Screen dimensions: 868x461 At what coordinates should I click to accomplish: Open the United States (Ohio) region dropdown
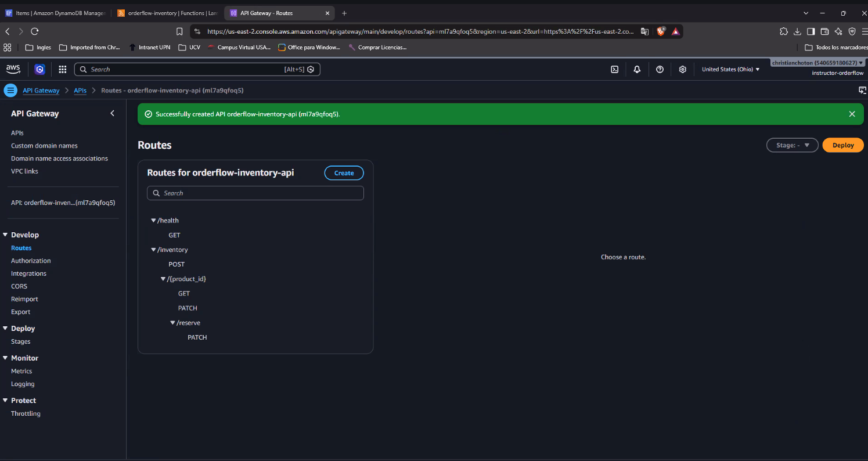coord(730,70)
